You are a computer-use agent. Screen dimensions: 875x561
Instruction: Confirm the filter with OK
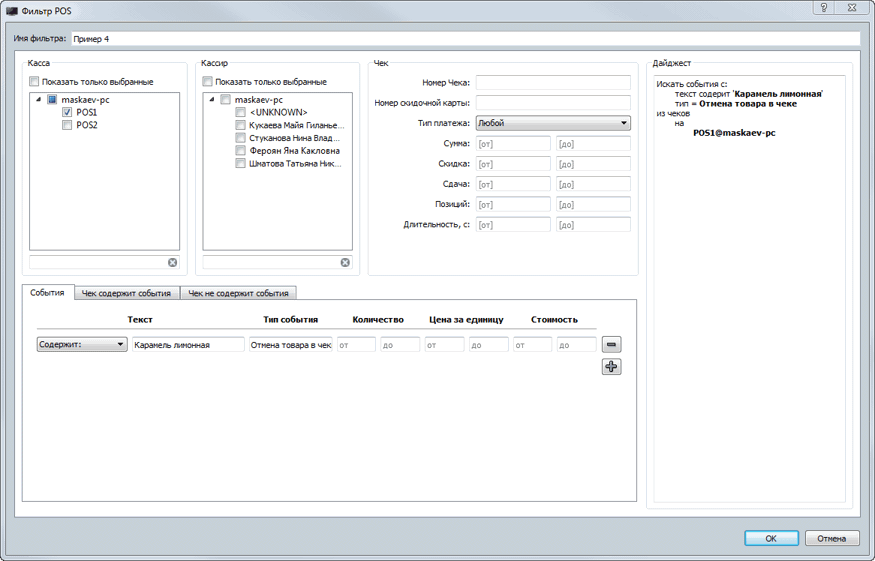(x=771, y=538)
